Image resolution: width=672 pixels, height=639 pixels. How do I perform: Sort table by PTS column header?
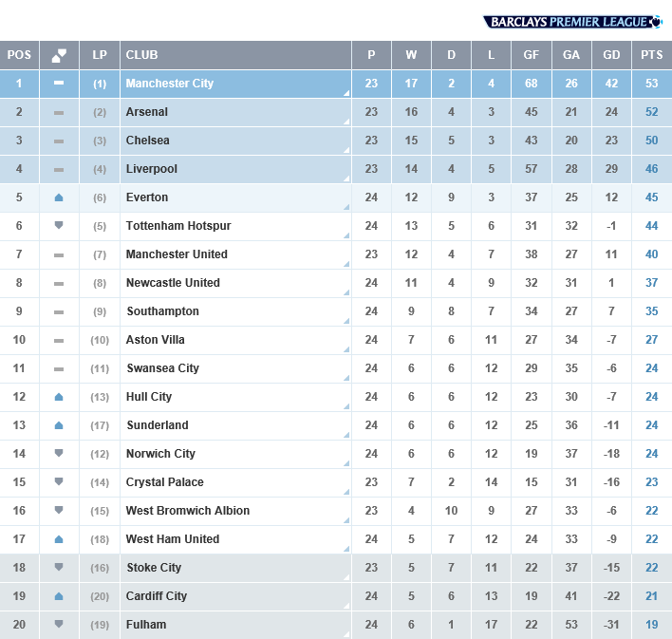[652, 55]
